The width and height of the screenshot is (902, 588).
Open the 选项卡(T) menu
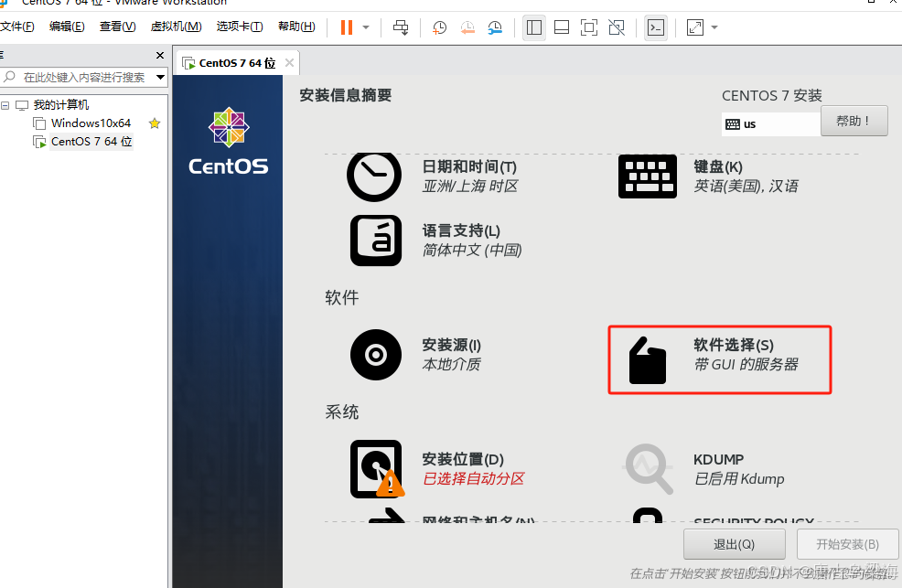click(x=240, y=27)
